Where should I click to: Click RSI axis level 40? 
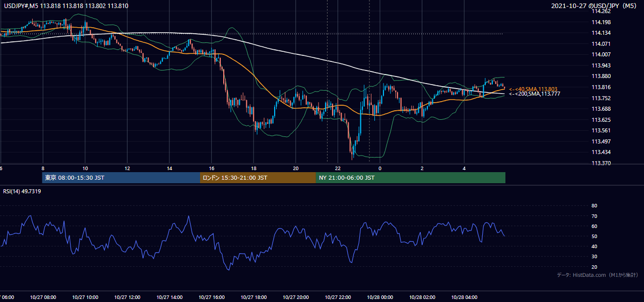tap(594, 246)
